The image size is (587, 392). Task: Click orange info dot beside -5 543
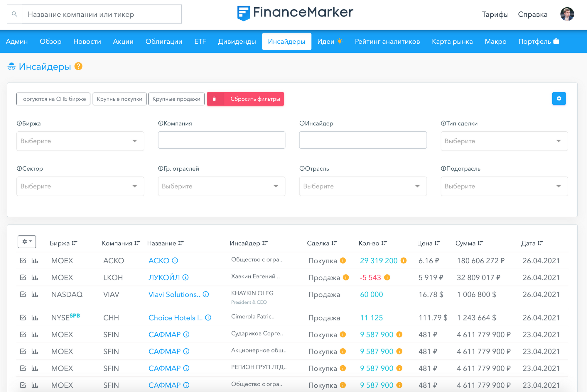click(387, 277)
